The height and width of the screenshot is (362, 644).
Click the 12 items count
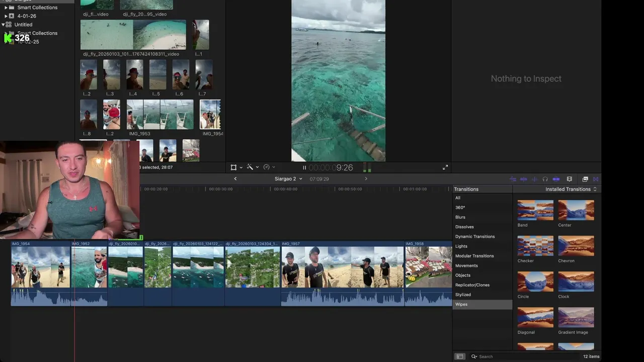point(591,356)
